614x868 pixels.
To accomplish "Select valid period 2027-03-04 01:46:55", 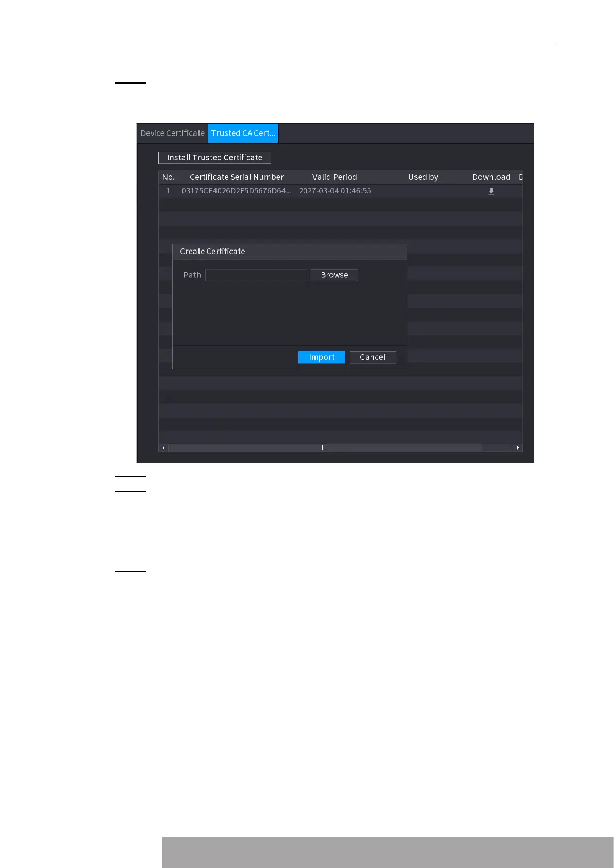I will 335,191.
